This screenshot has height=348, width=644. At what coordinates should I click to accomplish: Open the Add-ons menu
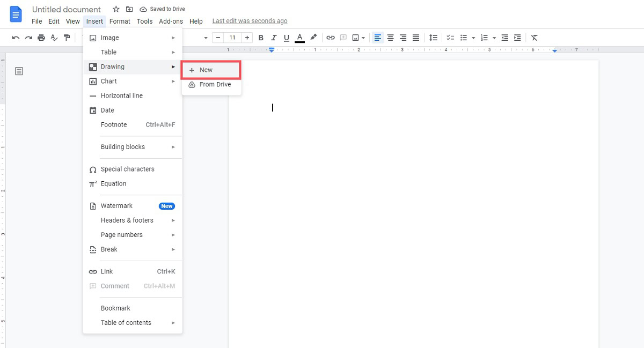point(171,21)
